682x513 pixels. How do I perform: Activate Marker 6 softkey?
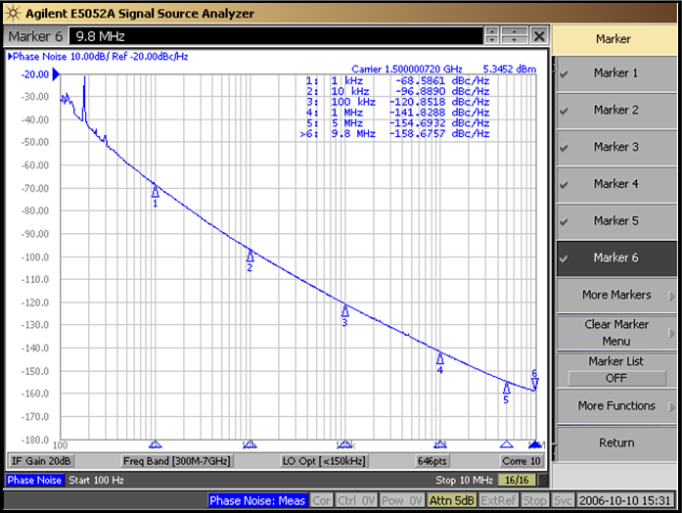coord(616,258)
